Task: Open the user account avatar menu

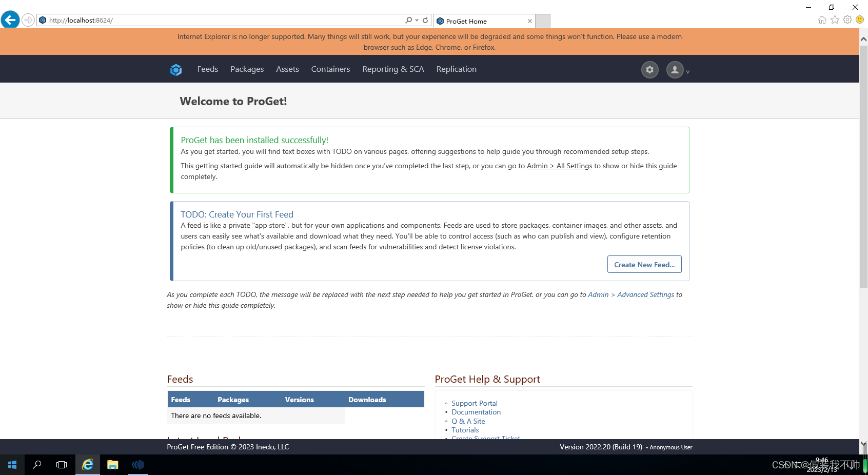Action: point(675,70)
